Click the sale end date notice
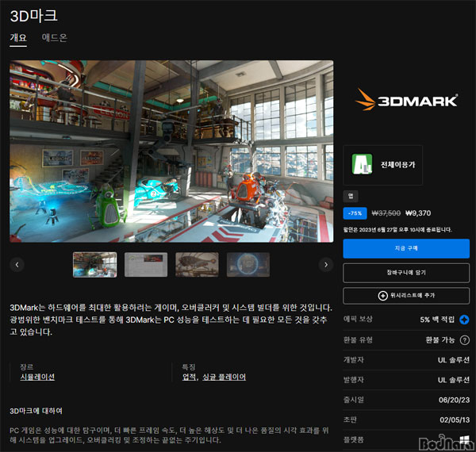The image size is (476, 452). click(397, 230)
